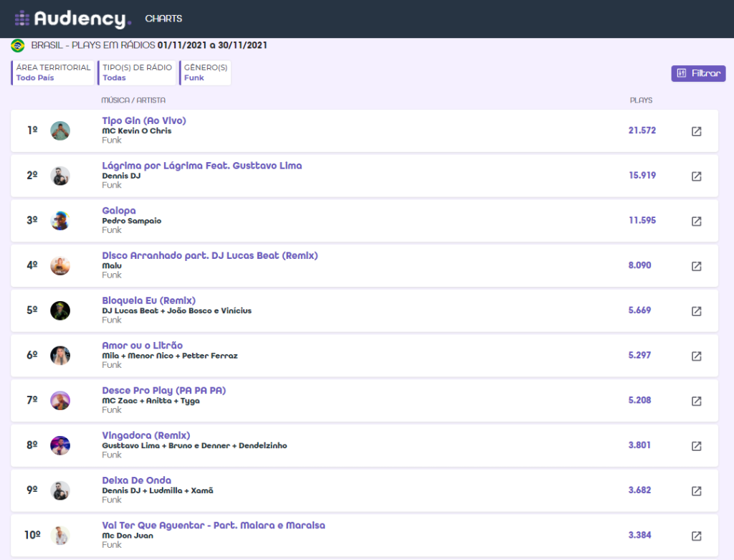Open external link for Bloqueia Eu (Remix)
This screenshot has width=734, height=560.
(x=696, y=311)
